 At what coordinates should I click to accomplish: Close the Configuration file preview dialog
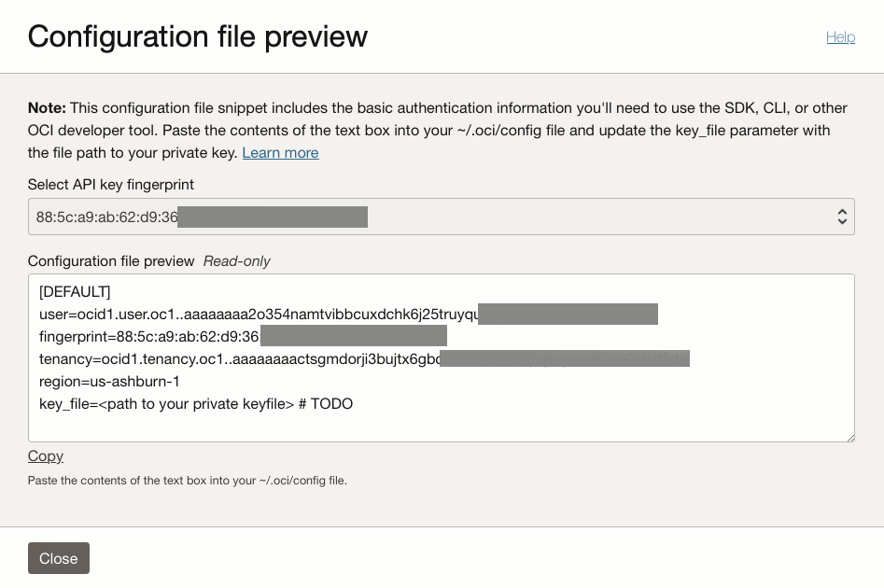point(58,558)
